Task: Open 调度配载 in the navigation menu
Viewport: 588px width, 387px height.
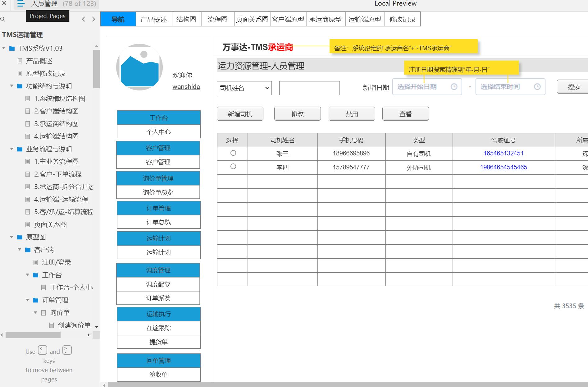Action: pyautogui.click(x=158, y=284)
